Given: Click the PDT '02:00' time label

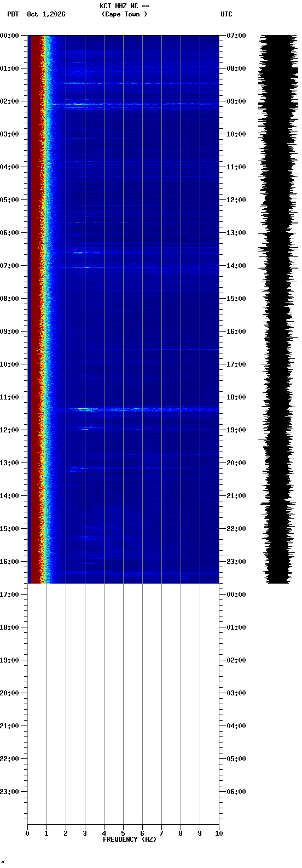Looking at the screenshot, I should pos(9,101).
